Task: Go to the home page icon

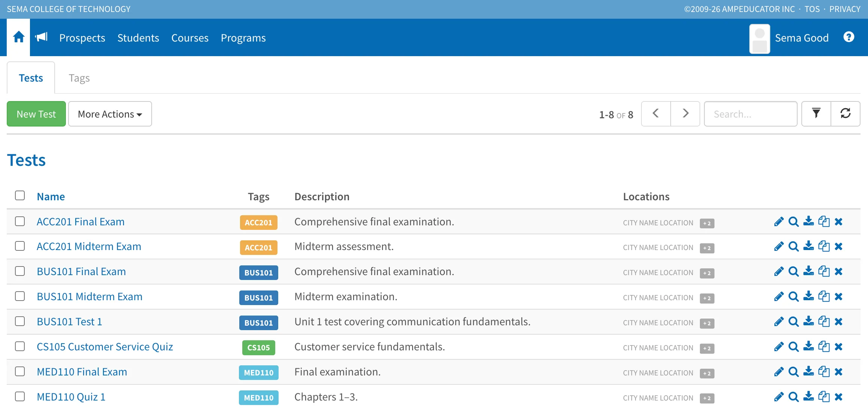Action: point(19,37)
